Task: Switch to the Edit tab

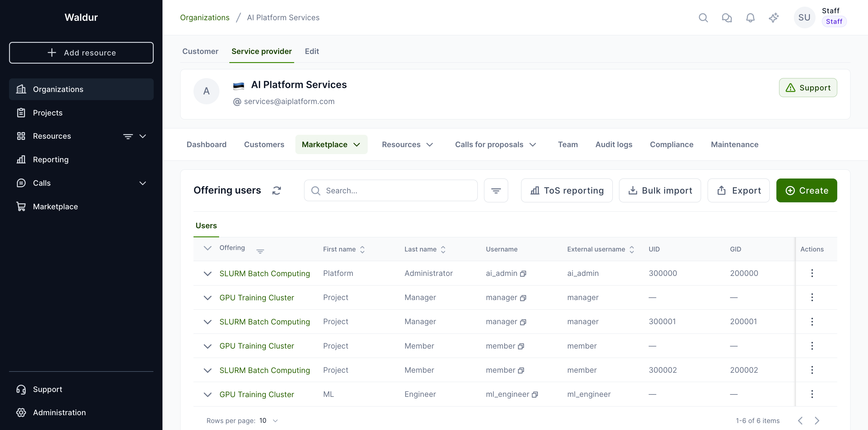Action: point(312,51)
